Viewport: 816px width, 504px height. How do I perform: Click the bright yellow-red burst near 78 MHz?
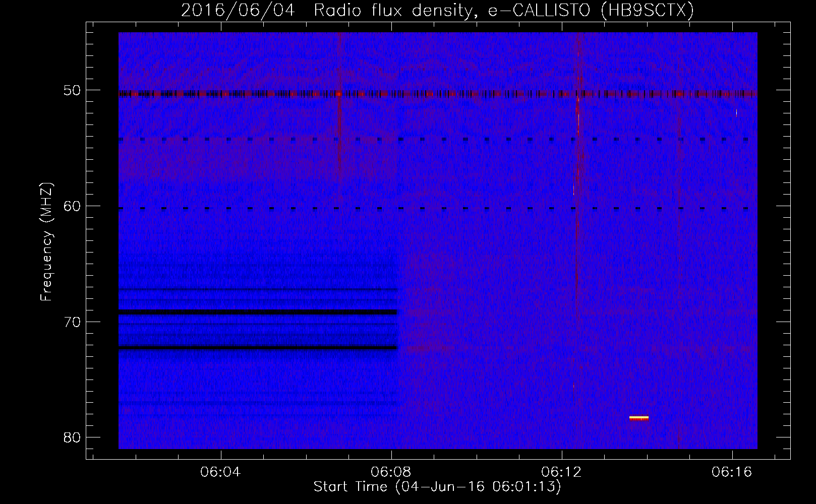[639, 418]
